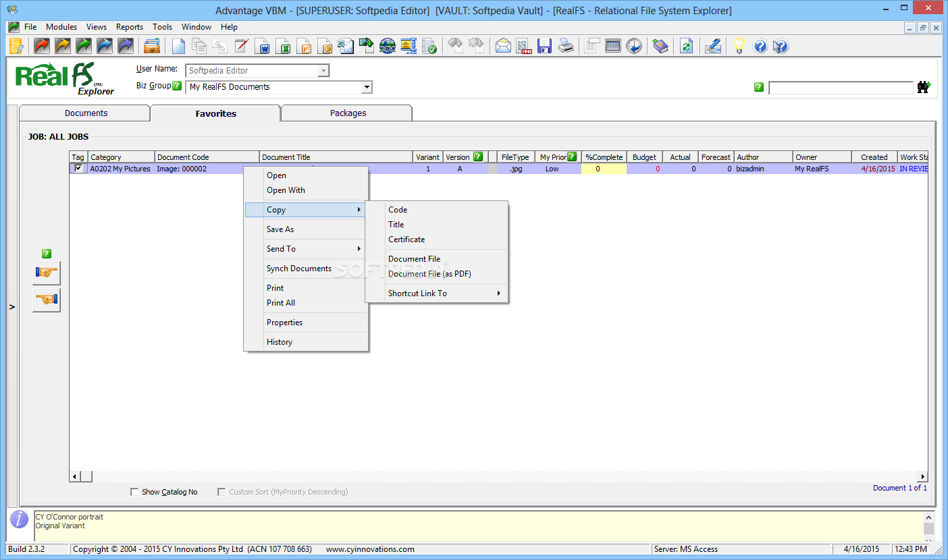
Task: Click the right-pointing hand button
Action: click(47, 273)
